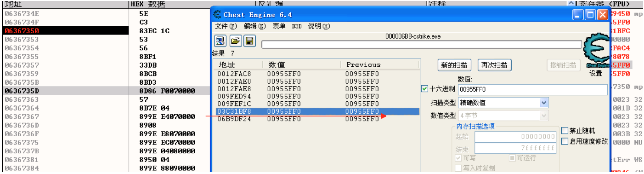Open the 文件(F) menu
This screenshot has height=174, width=644.
tap(226, 26)
